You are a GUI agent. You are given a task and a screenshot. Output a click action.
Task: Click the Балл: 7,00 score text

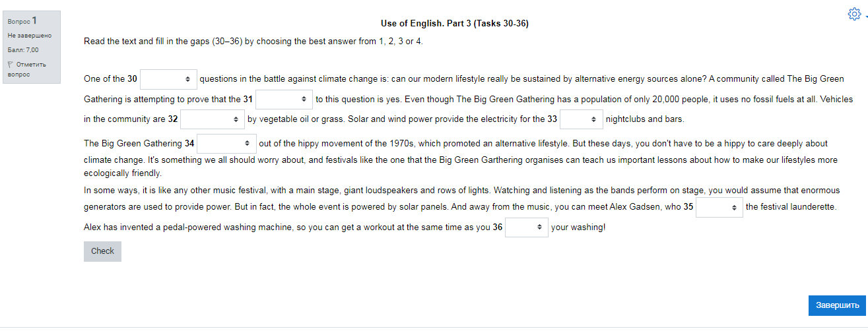[x=24, y=49]
